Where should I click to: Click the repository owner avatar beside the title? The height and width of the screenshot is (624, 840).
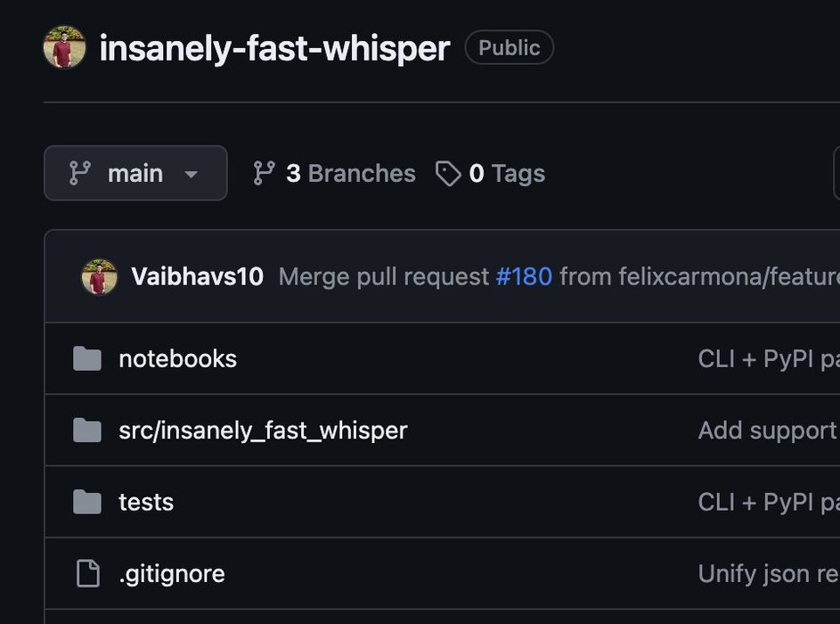64,47
